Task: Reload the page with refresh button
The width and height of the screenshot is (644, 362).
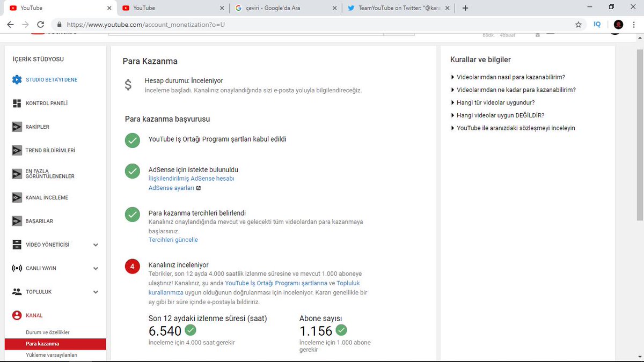Action: coord(40,25)
